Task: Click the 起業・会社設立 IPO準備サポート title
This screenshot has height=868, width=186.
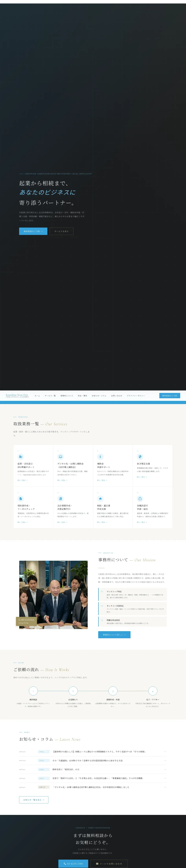Action: [26, 465]
